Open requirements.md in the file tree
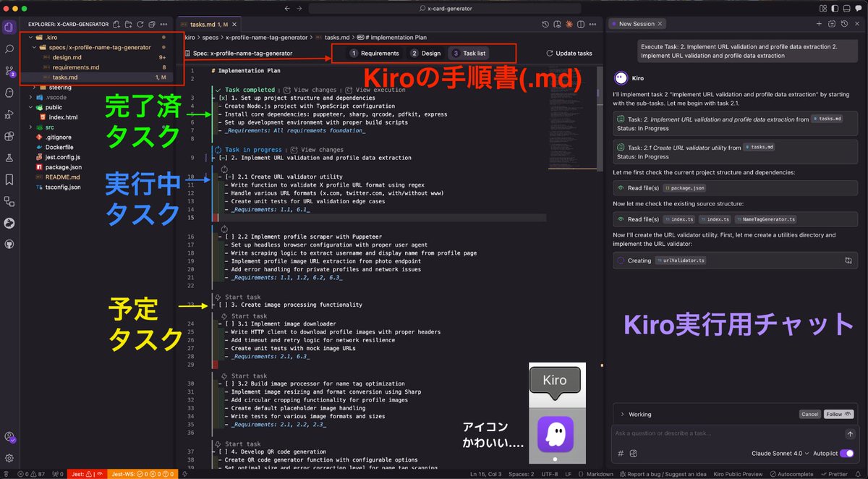Viewport: 868px width, 479px height. pos(75,67)
